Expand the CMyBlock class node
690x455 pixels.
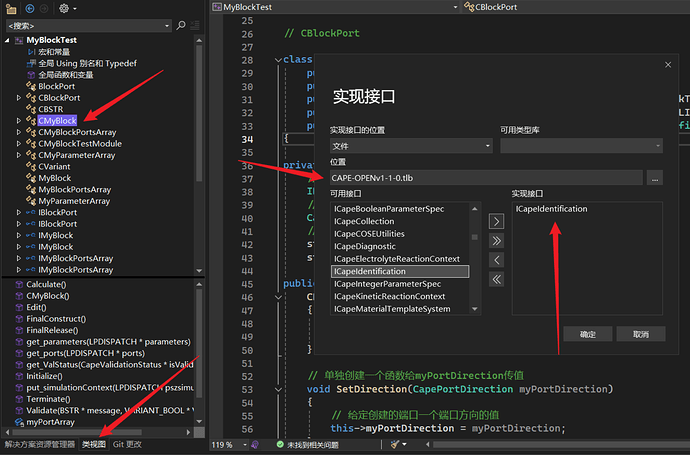(x=18, y=121)
